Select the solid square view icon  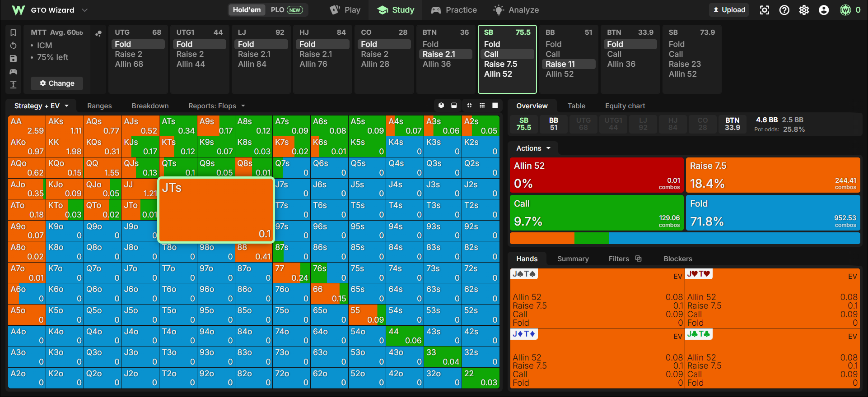click(x=495, y=105)
